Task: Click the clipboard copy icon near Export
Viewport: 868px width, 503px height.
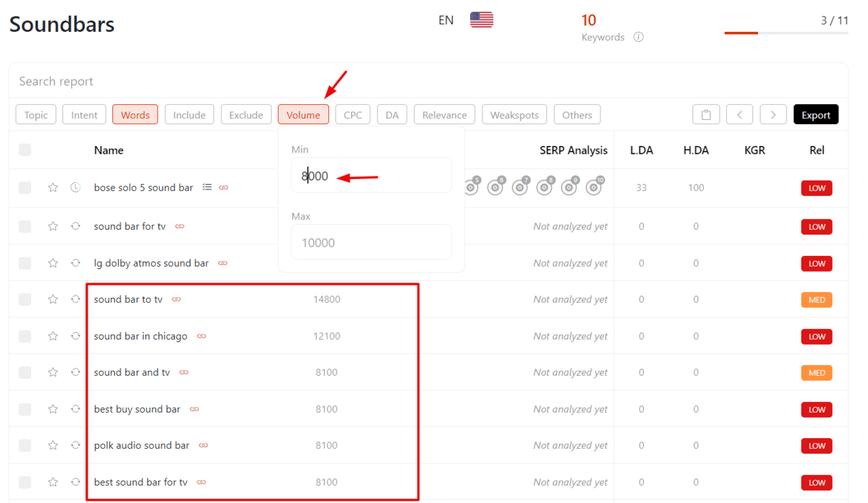Action: coord(705,115)
